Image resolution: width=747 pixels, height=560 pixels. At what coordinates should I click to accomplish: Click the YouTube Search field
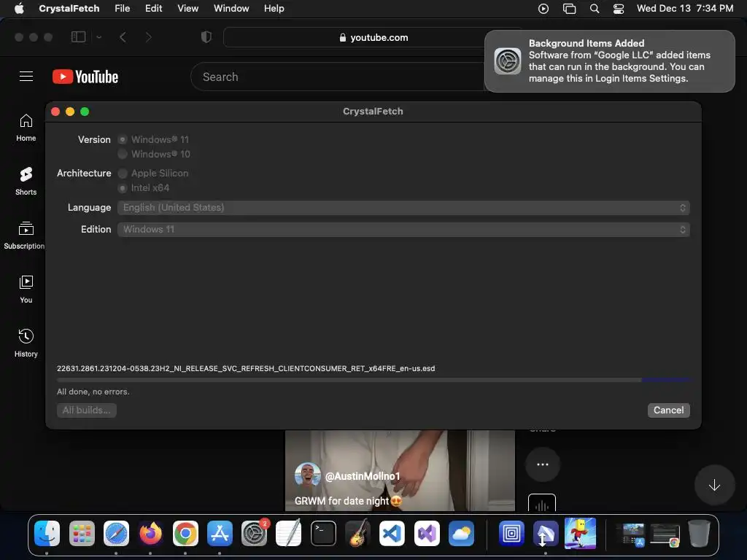tap(337, 77)
